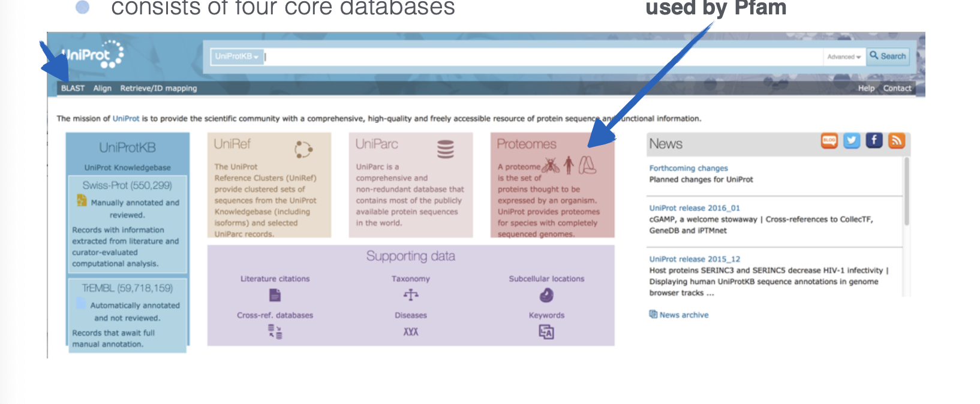Select Retrieve/ID mapping in navigation bar
980x404 pixels.
(158, 88)
